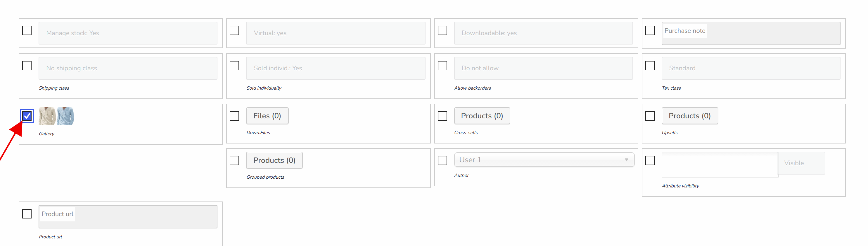The width and height of the screenshot is (868, 246).
Task: Open the Shipping class selector
Action: pyautogui.click(x=128, y=68)
